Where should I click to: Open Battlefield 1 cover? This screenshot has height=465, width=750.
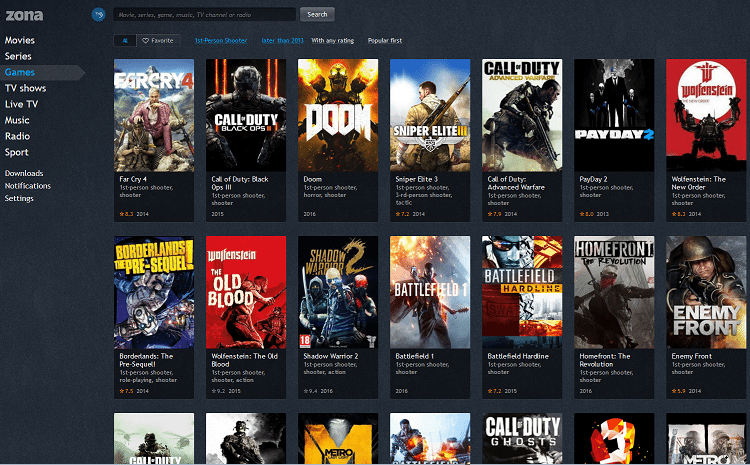click(430, 292)
